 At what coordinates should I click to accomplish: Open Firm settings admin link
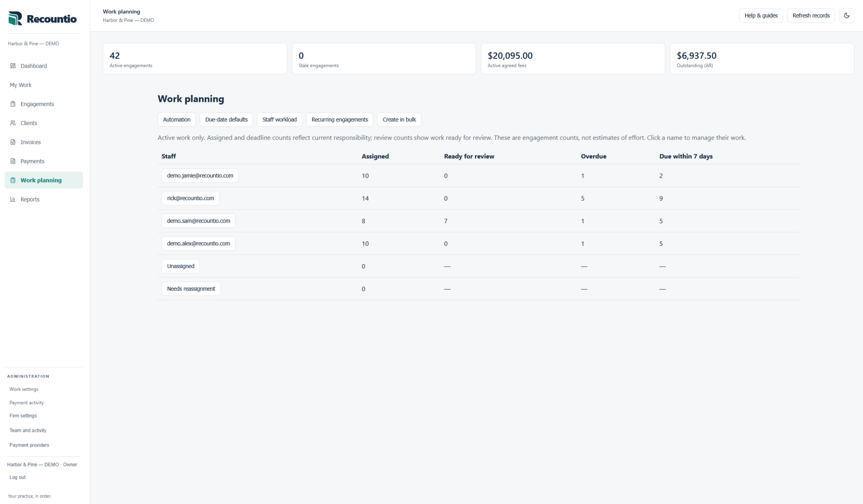(x=23, y=416)
